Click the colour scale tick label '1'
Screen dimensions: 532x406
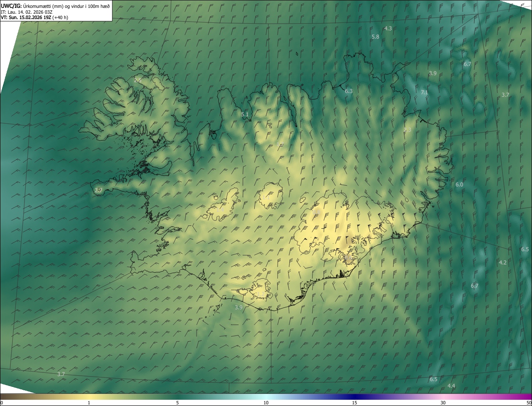tap(89, 403)
